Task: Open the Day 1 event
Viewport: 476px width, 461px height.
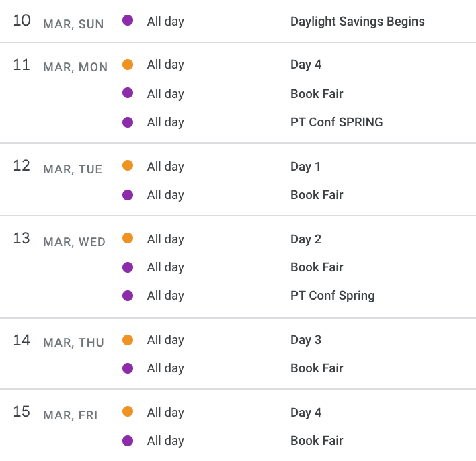Action: tap(305, 166)
